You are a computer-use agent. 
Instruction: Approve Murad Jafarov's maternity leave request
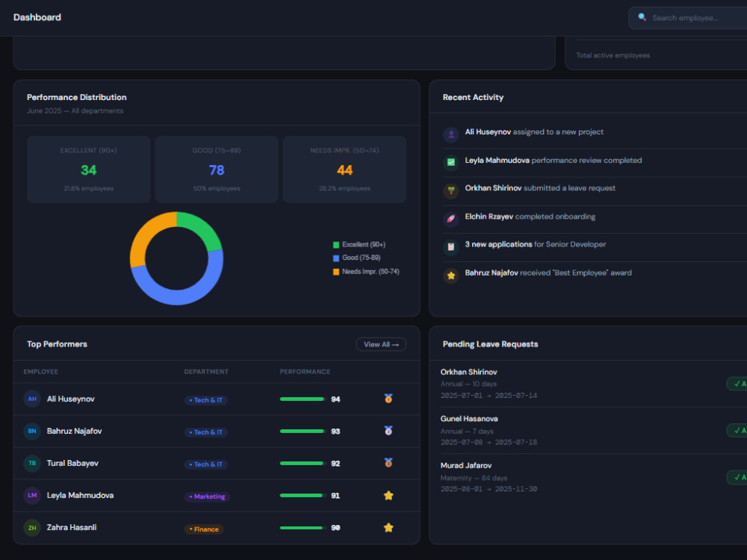737,477
